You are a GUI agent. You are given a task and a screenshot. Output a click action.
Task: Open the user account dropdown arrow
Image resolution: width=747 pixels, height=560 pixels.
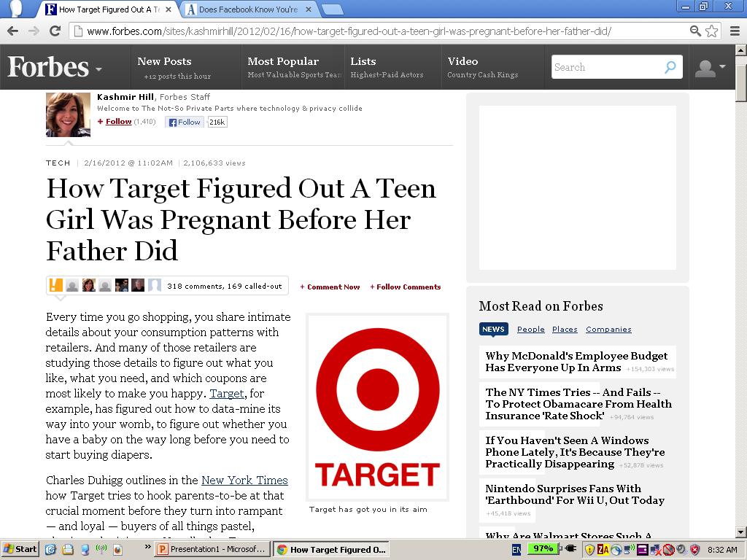coord(722,66)
